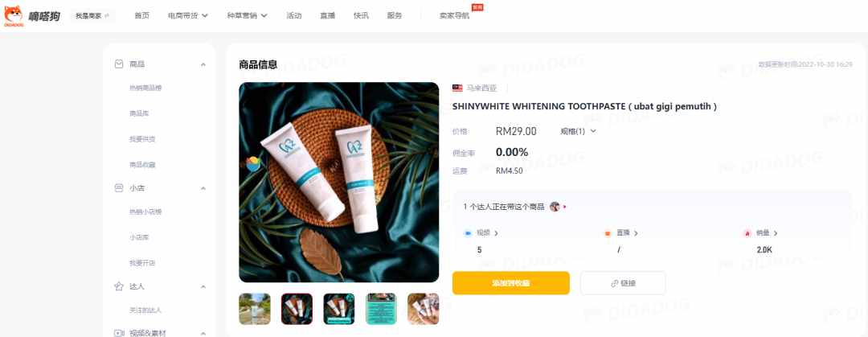Go to the 首页 menu item
Viewport: 868px width, 337px height.
(x=141, y=15)
